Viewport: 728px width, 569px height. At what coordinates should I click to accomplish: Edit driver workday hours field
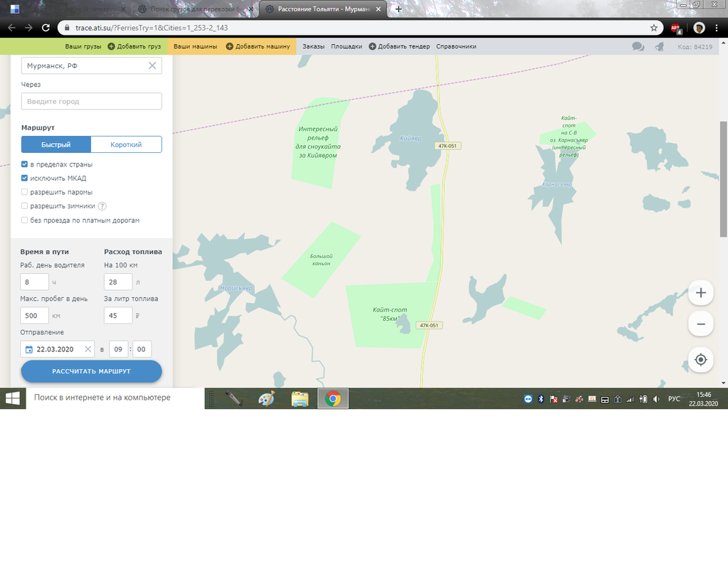(x=34, y=282)
